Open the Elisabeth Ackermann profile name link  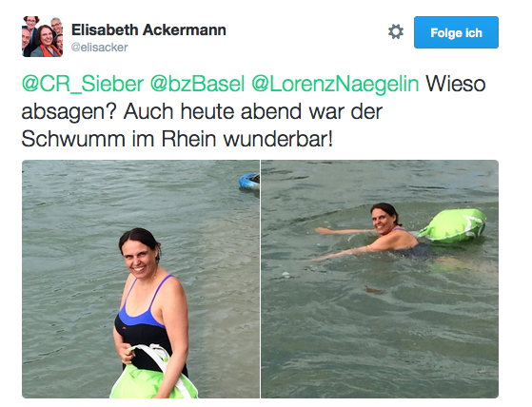(x=148, y=29)
